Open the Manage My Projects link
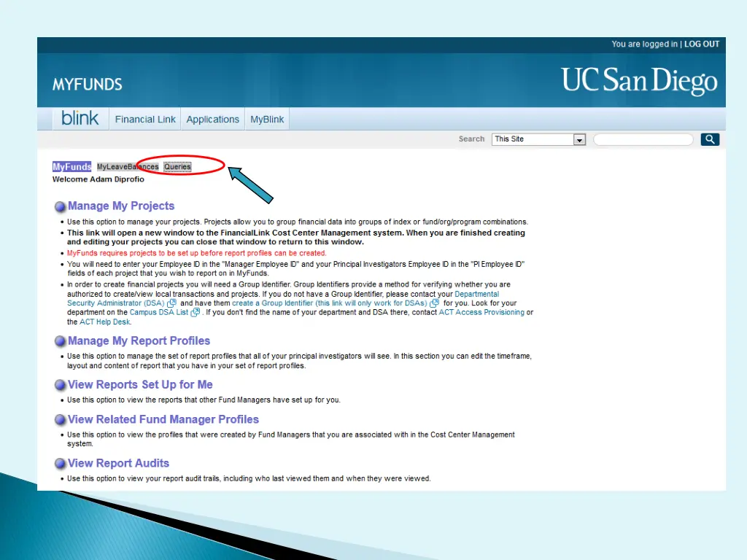 click(x=121, y=206)
